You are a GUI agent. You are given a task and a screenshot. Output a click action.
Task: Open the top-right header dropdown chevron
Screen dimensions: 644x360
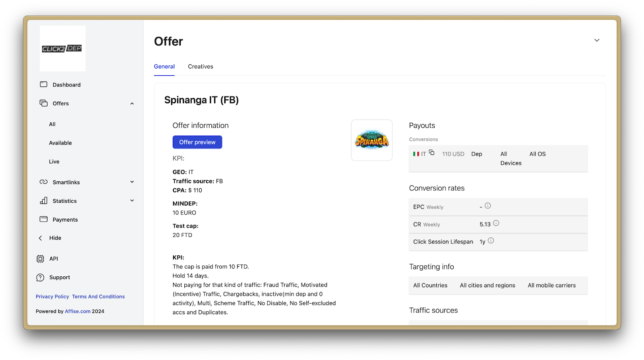pos(597,40)
